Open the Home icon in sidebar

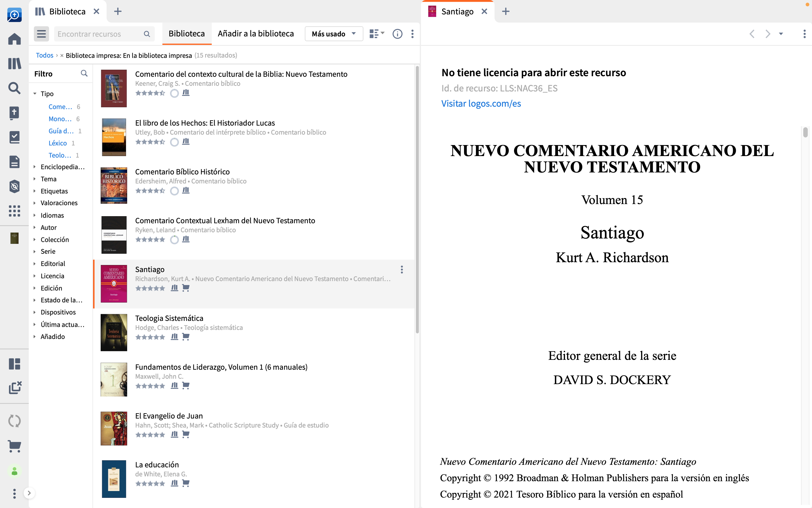14,39
